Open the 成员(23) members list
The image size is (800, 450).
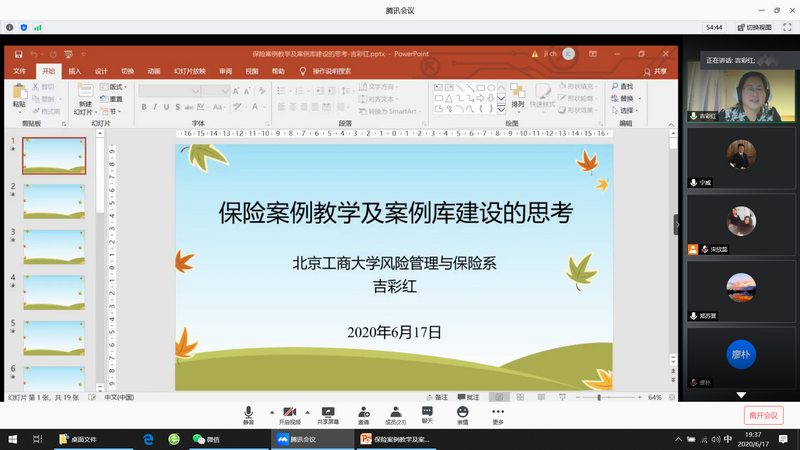[396, 414]
